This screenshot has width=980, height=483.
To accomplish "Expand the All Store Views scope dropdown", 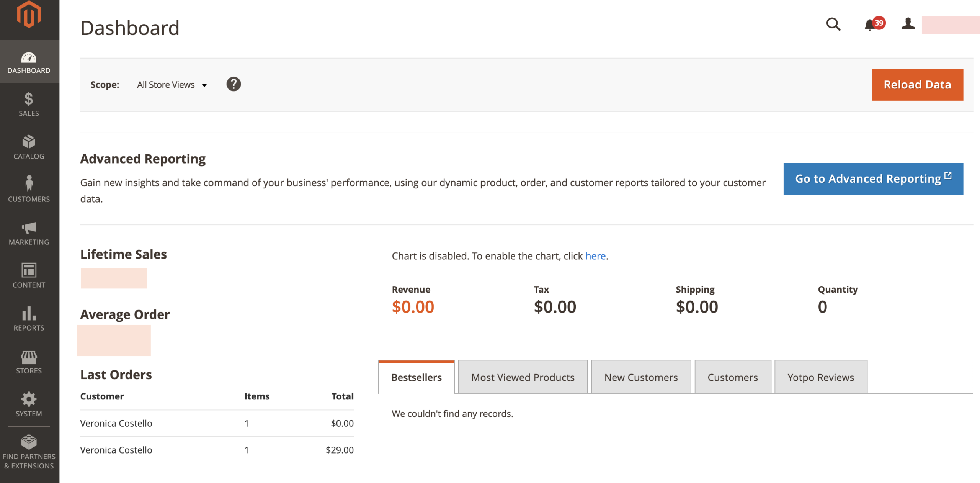I will click(x=172, y=85).
